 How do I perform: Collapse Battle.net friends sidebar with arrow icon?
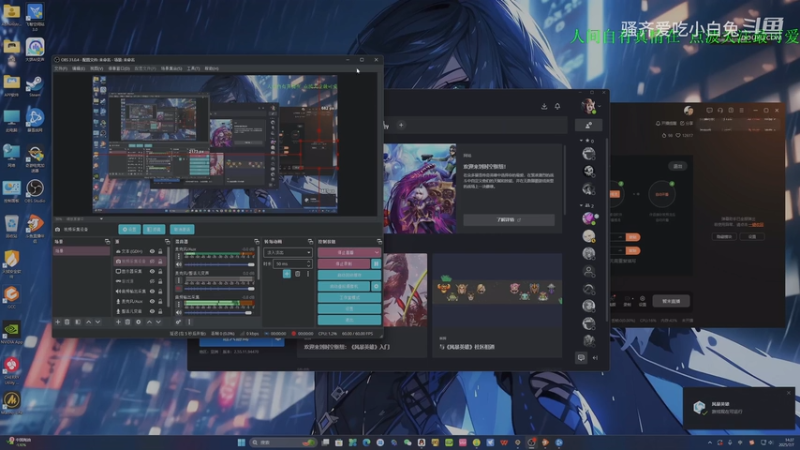click(595, 358)
